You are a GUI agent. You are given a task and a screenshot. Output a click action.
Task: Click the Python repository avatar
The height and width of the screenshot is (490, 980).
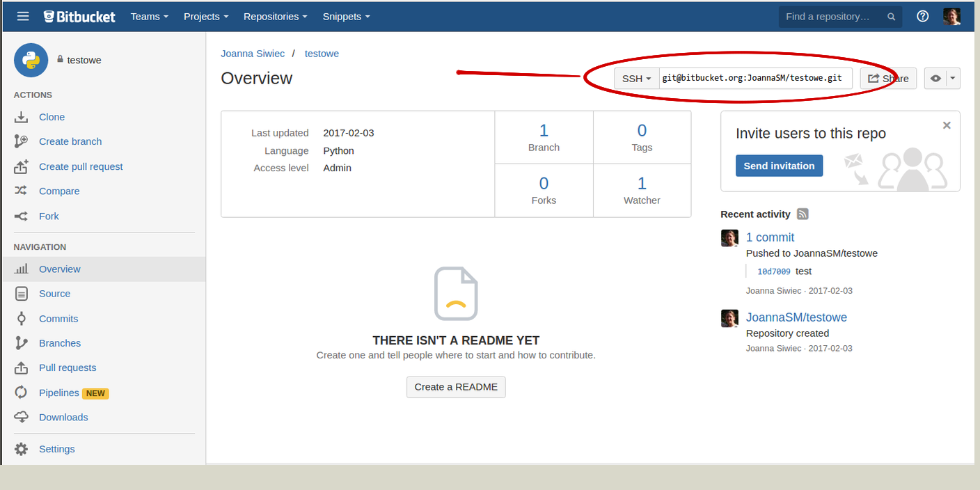[31, 61]
